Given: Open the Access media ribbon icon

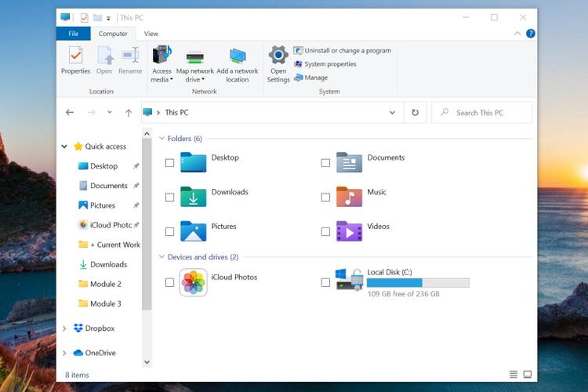Looking at the screenshot, I should tap(162, 56).
